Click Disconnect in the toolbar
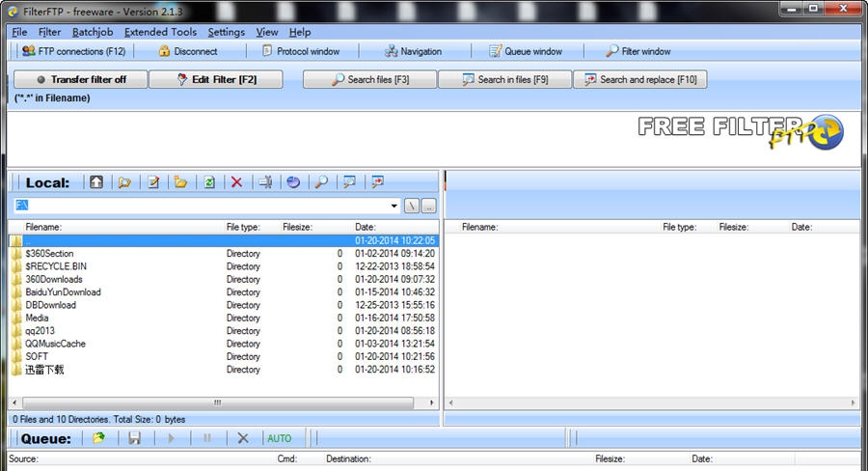This screenshot has height=471, width=868. [188, 51]
